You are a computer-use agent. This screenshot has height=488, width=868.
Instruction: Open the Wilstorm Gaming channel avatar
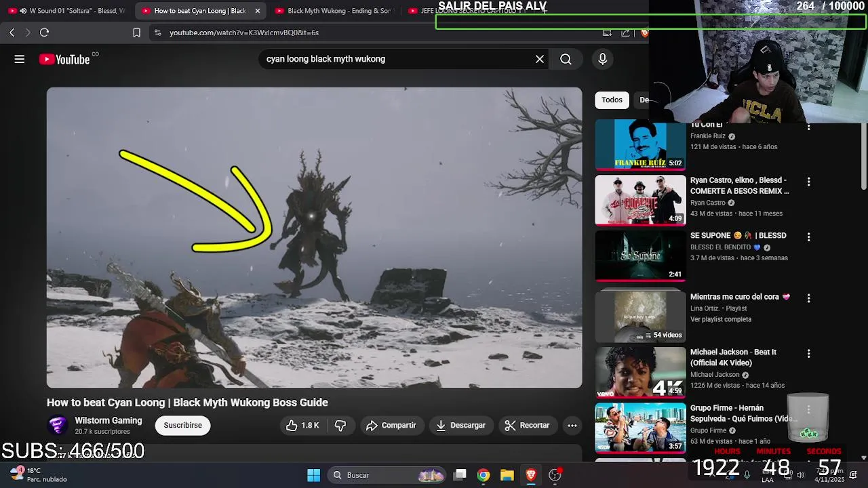point(58,425)
